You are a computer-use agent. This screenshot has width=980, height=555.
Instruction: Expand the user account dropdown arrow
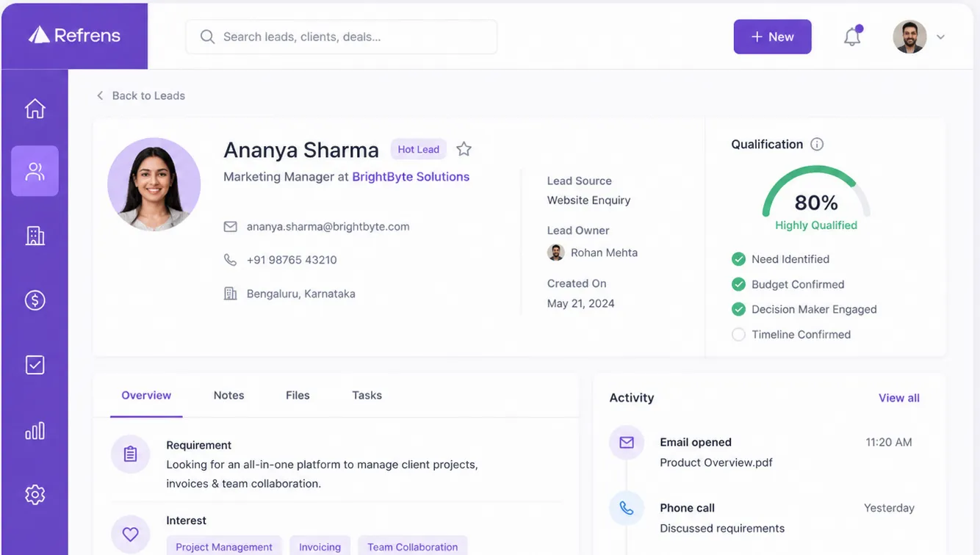(940, 37)
